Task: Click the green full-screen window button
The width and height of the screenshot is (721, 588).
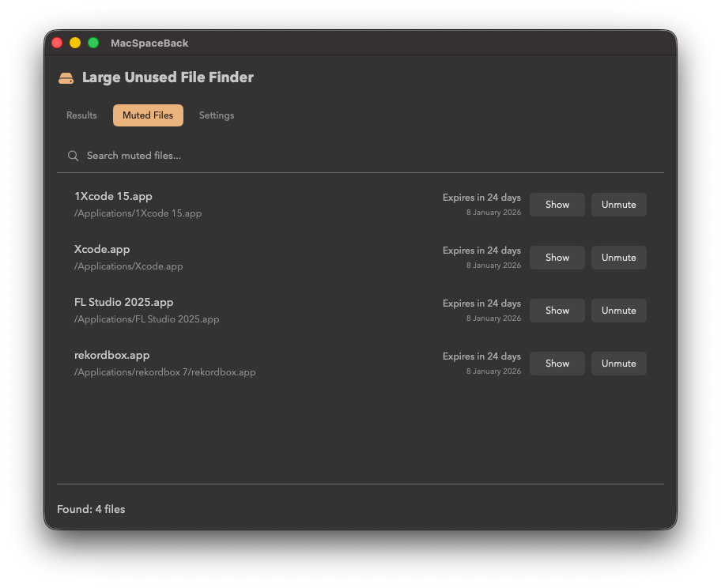Action: 93,43
